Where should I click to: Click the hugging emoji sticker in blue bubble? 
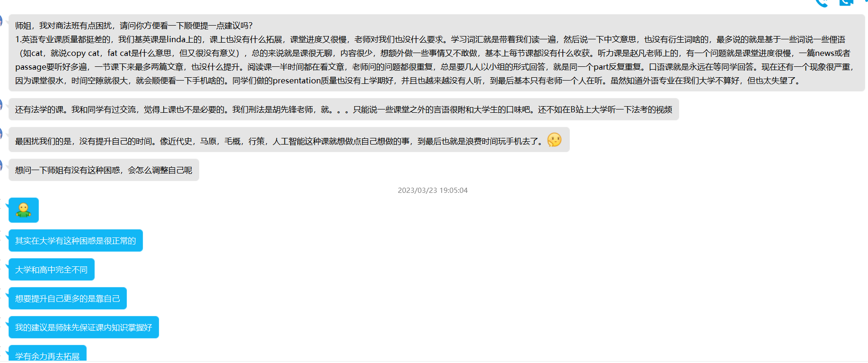(x=23, y=210)
